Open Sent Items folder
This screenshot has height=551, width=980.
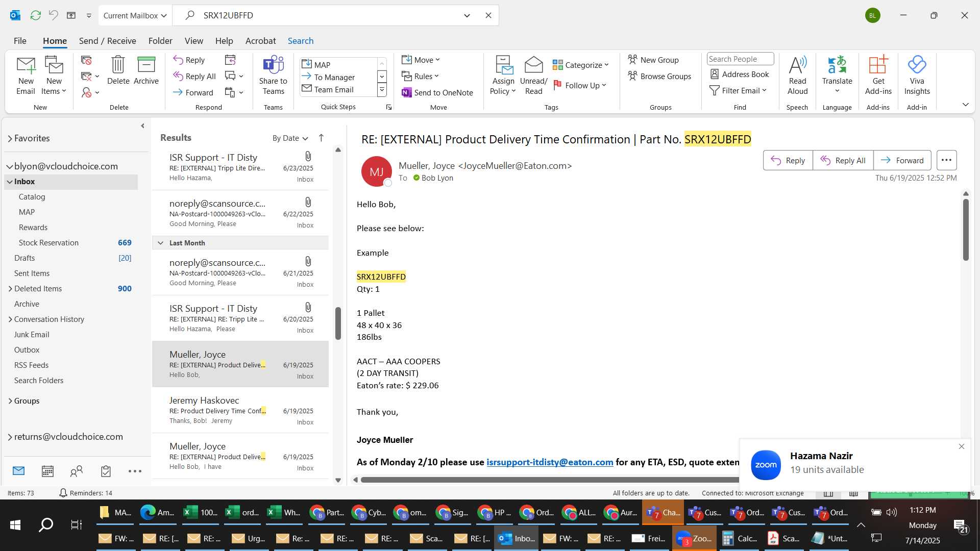32,273
